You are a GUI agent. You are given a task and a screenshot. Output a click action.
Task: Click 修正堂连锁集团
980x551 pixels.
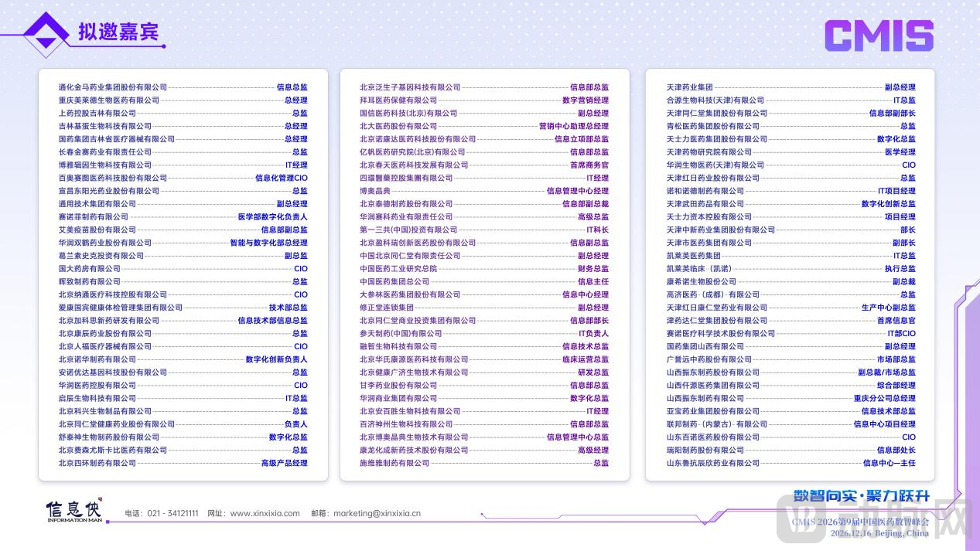[387, 308]
